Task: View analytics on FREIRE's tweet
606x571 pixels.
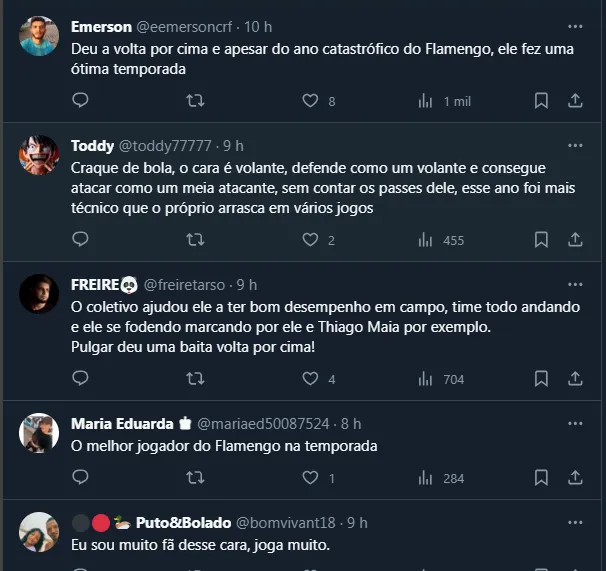Action: [441, 379]
